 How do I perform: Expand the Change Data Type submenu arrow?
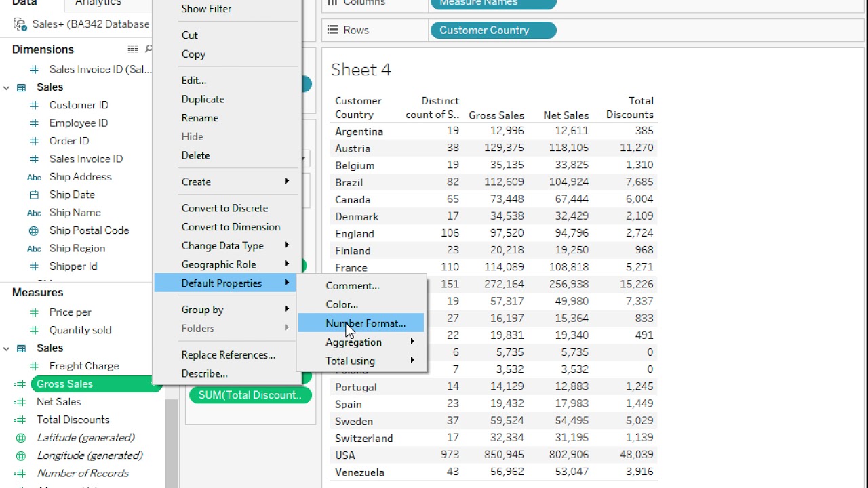click(288, 245)
